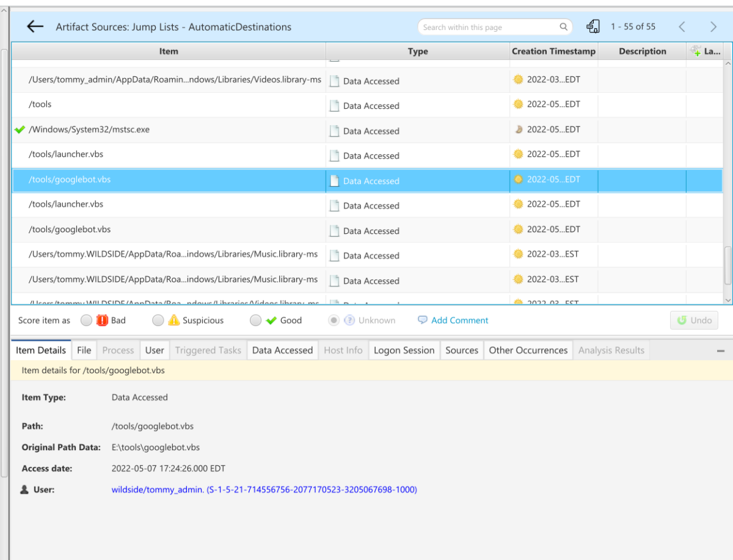Click the document icon beside Data Accessed for googlebot.vbs
This screenshot has height=560, width=733.
point(334,181)
